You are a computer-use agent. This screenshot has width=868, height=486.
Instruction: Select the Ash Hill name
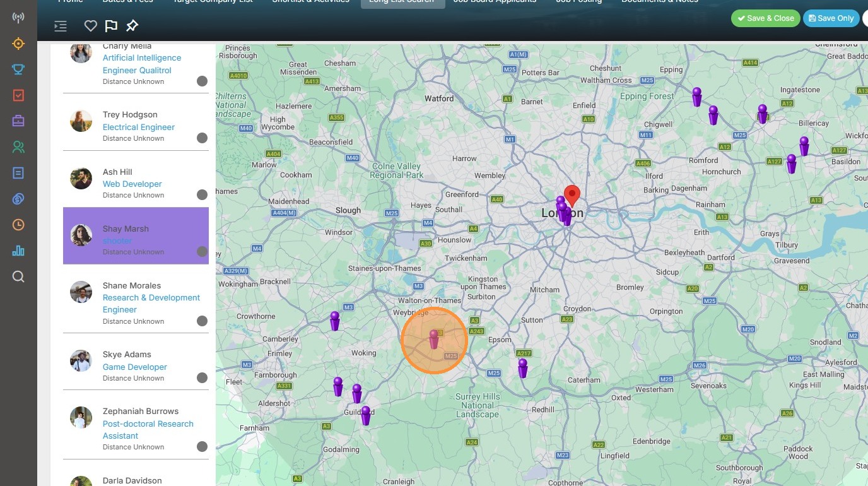117,172
